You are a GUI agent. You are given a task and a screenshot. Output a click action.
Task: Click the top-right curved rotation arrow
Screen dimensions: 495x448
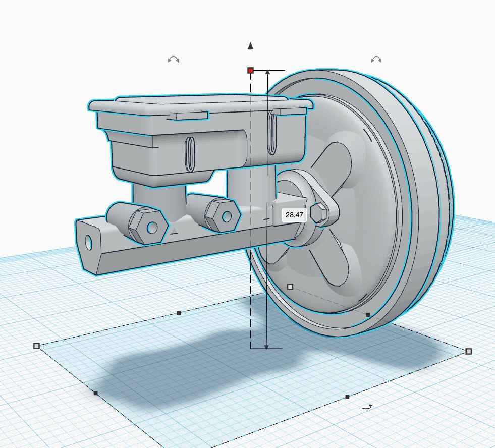376,60
